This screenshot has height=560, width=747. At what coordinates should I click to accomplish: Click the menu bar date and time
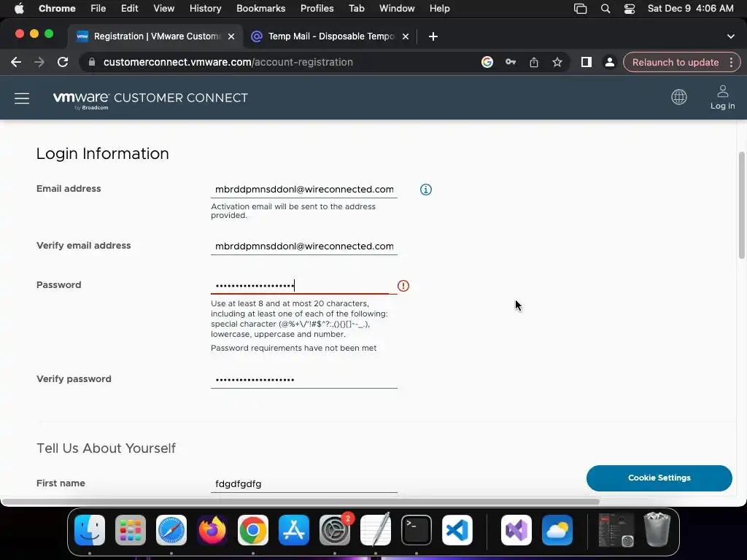coord(690,9)
